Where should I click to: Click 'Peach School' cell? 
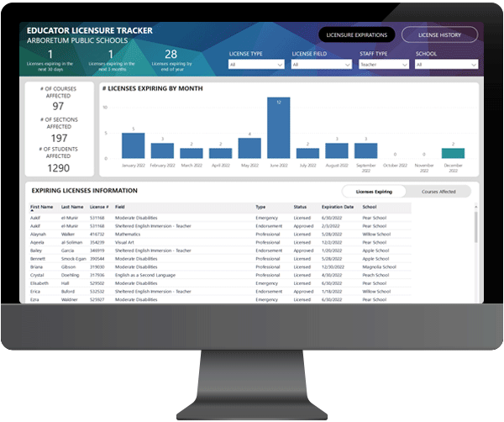375,275
